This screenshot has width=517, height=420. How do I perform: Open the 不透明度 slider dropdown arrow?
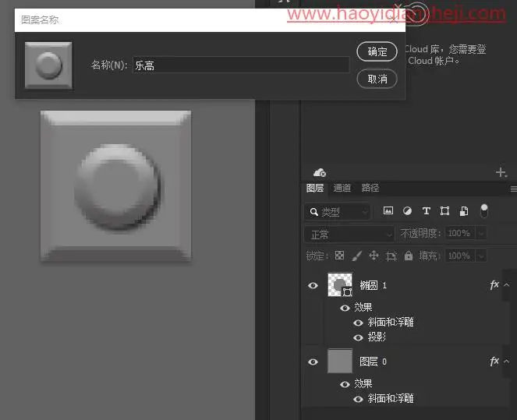click(481, 234)
